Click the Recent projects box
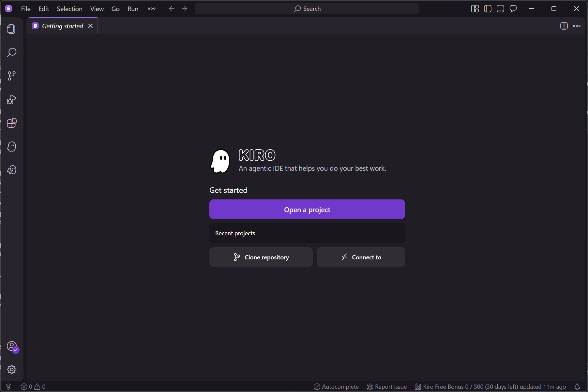 tap(307, 233)
